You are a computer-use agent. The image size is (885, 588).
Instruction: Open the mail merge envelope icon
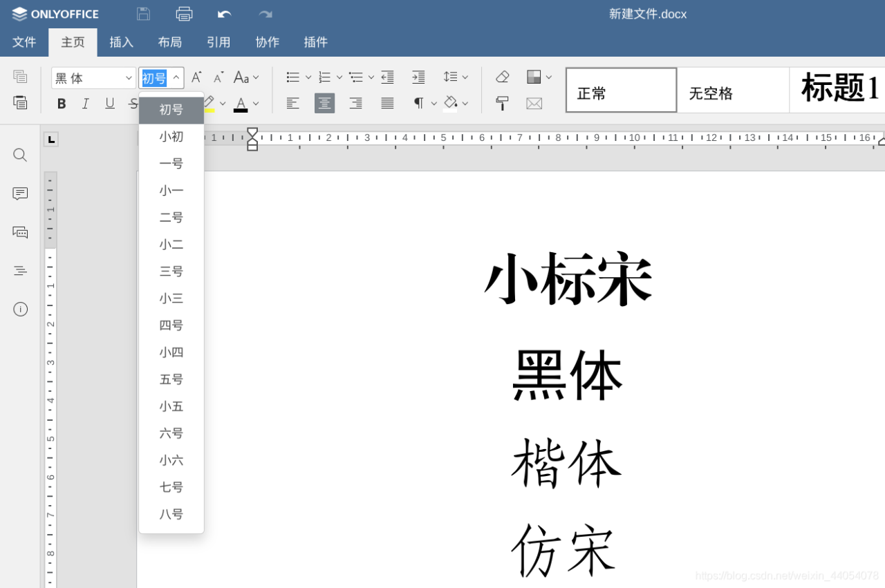[x=534, y=103]
